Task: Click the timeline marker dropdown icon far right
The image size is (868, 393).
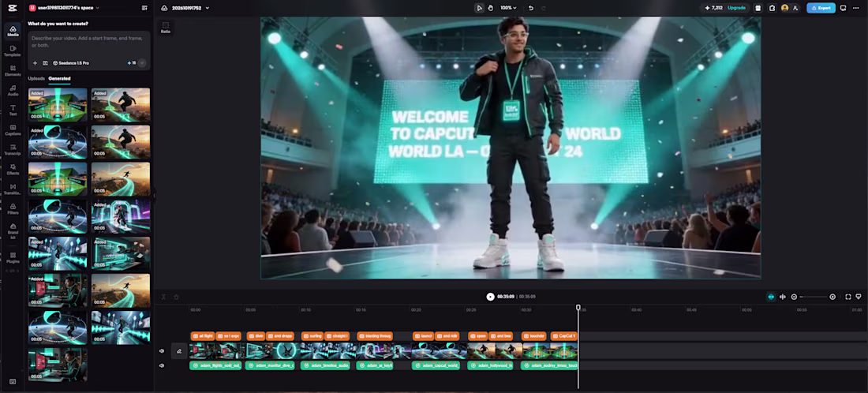Action: point(859,297)
